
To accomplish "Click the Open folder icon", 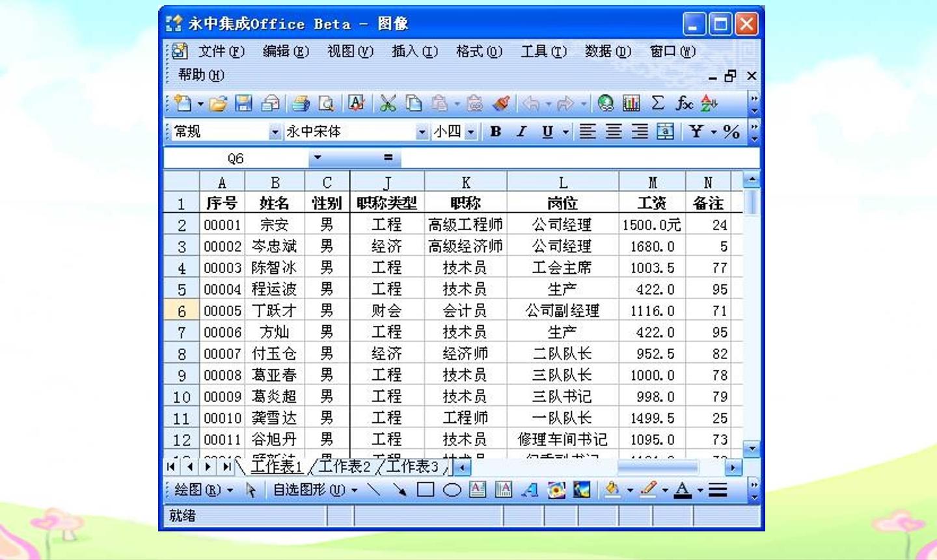I will point(218,103).
